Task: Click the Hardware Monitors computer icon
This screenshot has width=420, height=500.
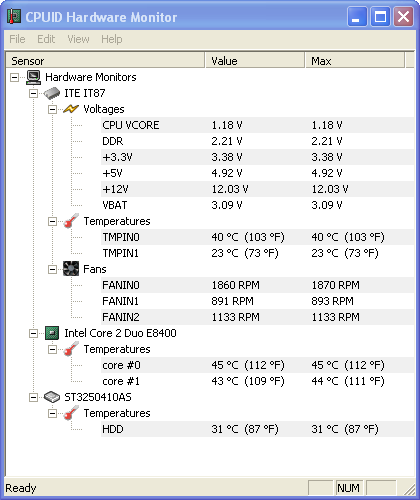Action: 33,77
